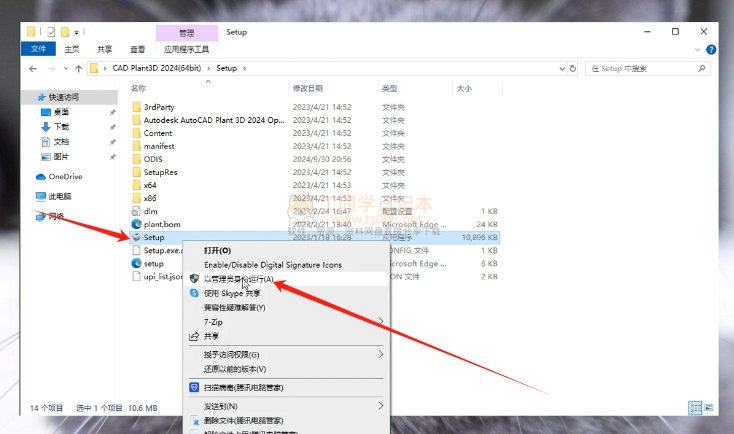
Task: Expand breadcrumb arrow after Setup
Action: (244, 68)
